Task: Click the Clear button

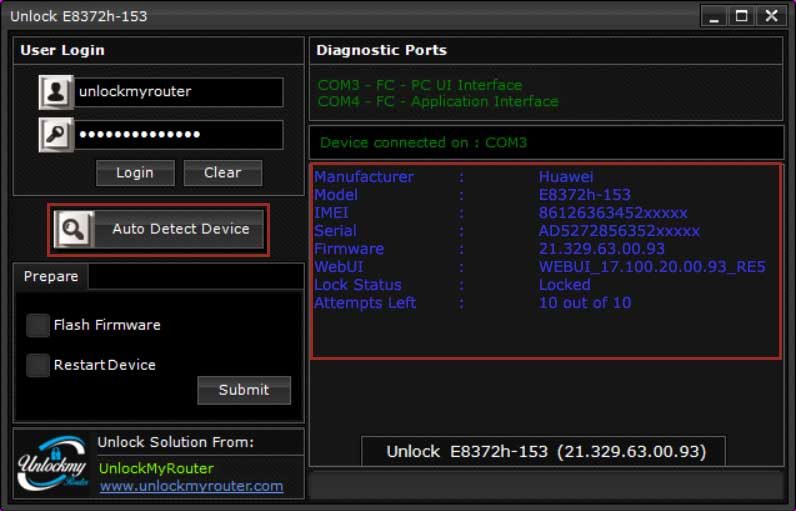Action: click(x=223, y=173)
